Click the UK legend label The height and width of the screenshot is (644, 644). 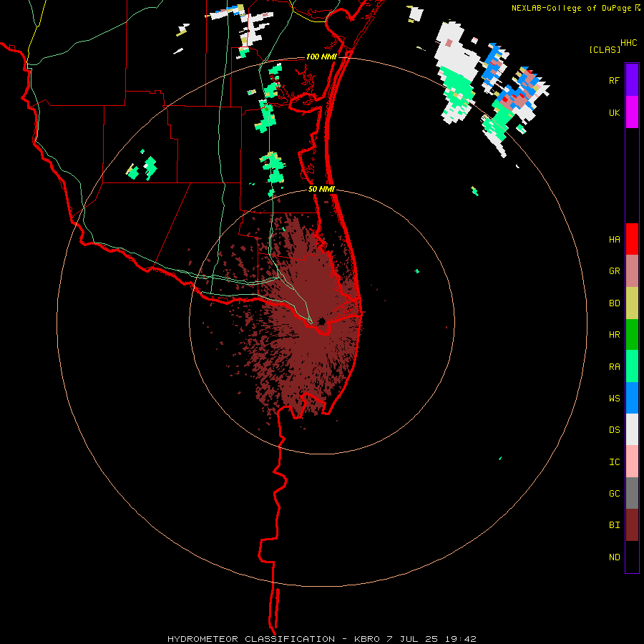pos(614,112)
